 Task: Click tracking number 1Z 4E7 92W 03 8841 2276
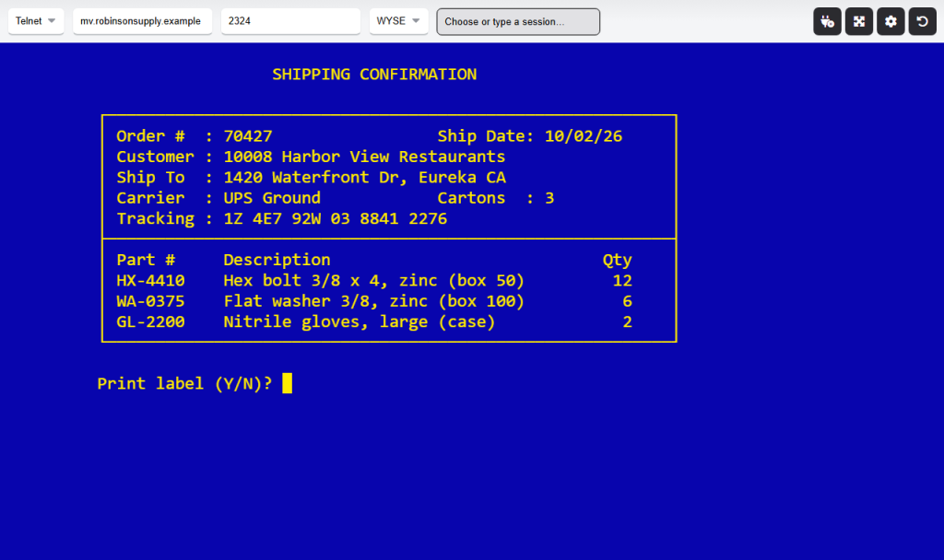tap(335, 218)
